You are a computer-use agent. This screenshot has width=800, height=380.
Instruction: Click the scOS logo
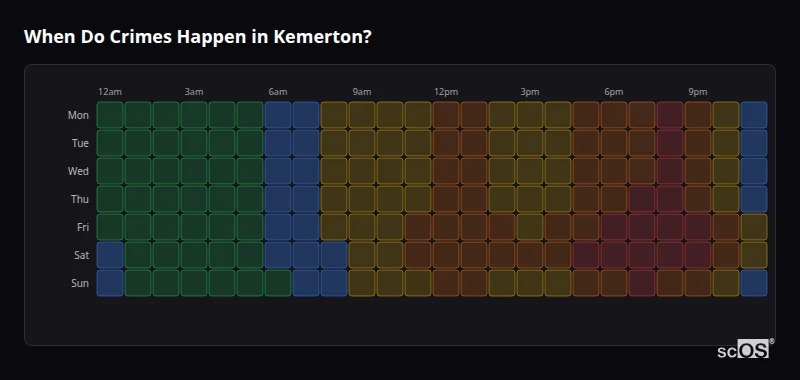pyautogui.click(x=745, y=349)
